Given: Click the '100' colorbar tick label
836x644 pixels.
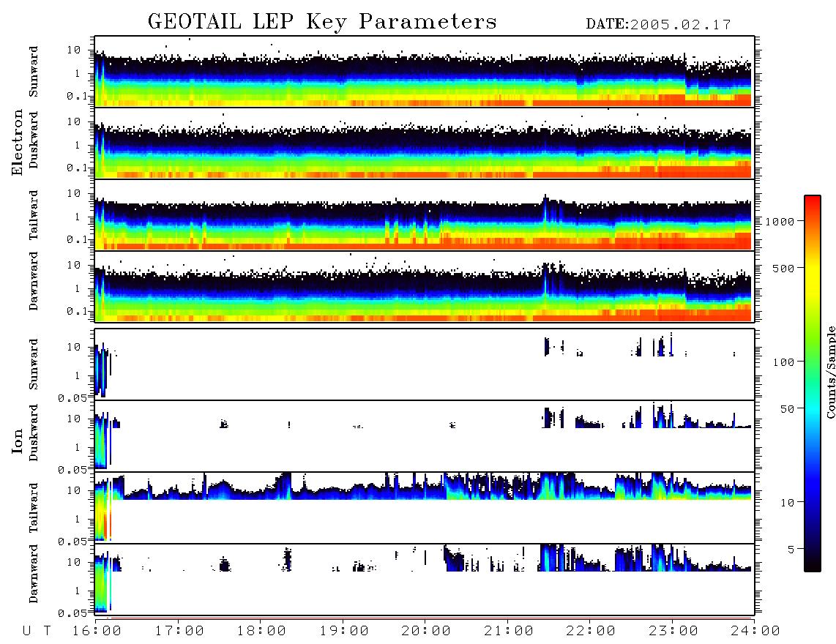Looking at the screenshot, I should click(x=783, y=362).
